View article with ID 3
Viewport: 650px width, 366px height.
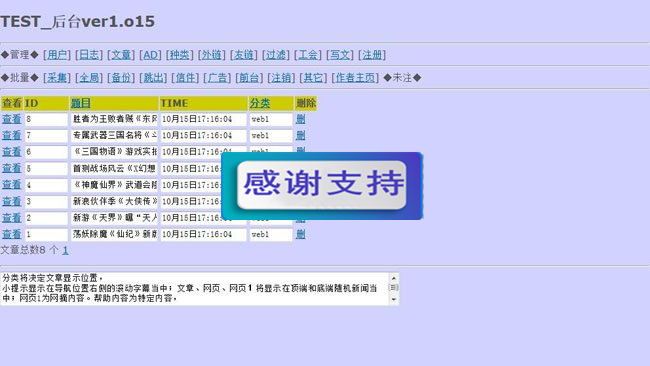(12, 201)
